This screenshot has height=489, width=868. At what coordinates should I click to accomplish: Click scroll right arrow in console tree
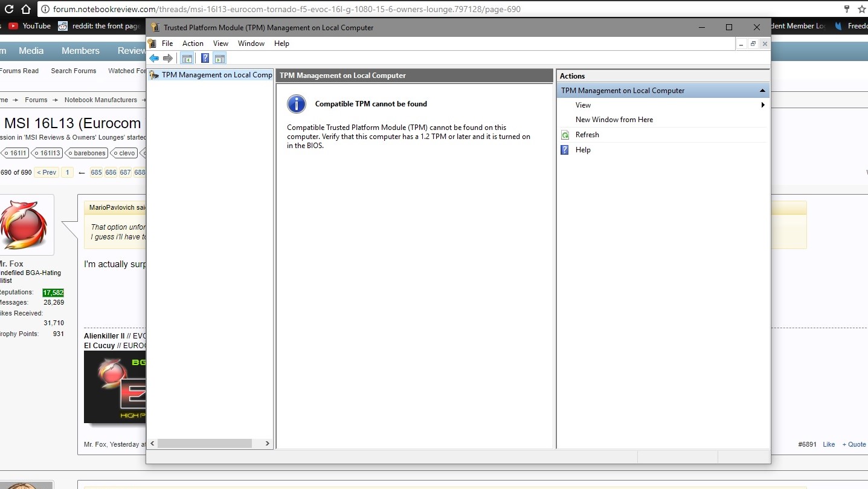tap(268, 444)
